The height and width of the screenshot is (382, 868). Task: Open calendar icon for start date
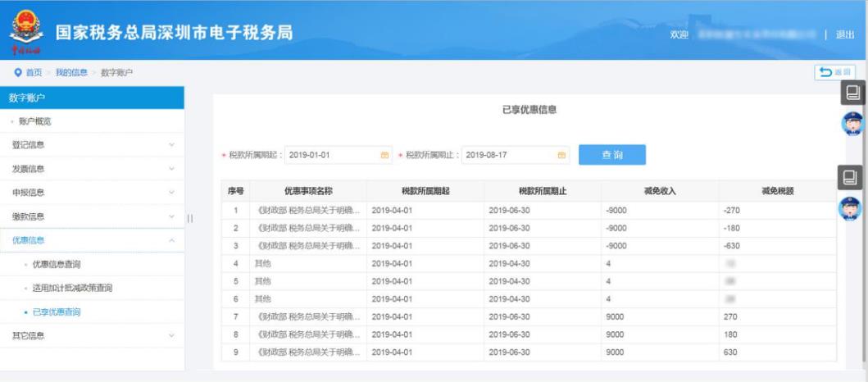point(384,155)
